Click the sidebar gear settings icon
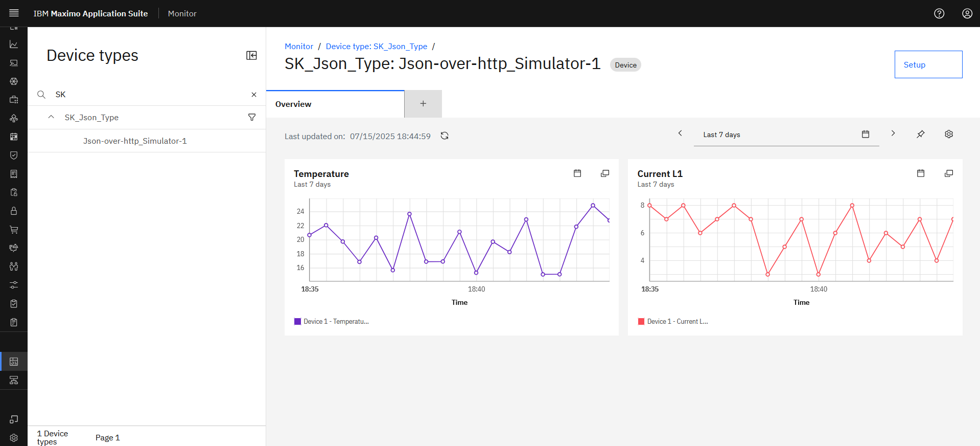Image resolution: width=980 pixels, height=446 pixels. 14,438
